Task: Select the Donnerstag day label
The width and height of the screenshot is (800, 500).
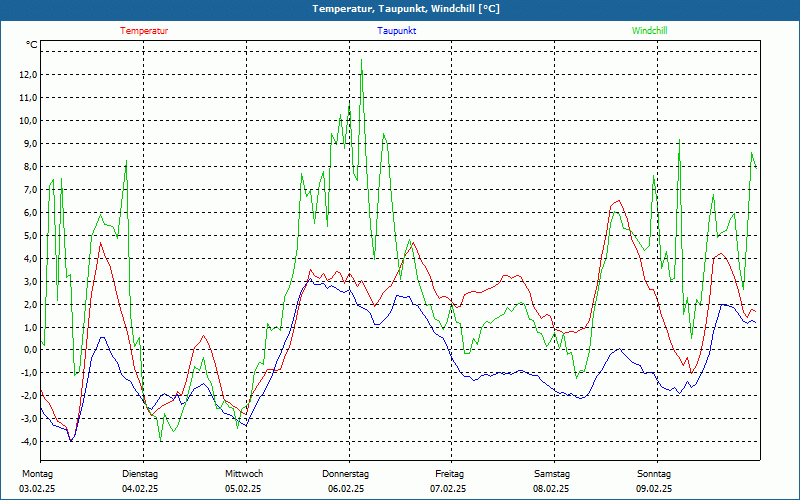Action: coord(346,474)
